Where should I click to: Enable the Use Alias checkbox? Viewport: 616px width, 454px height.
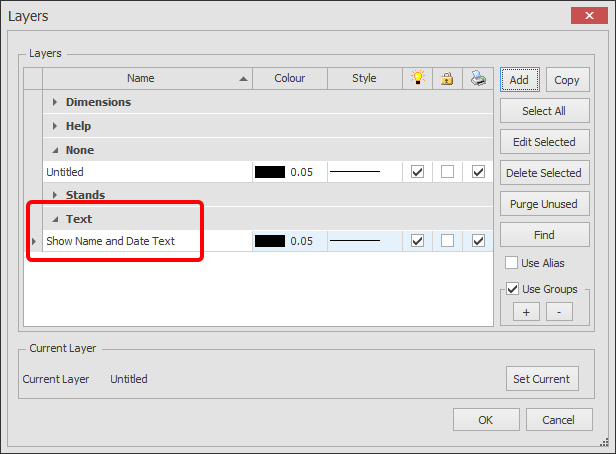point(511,263)
